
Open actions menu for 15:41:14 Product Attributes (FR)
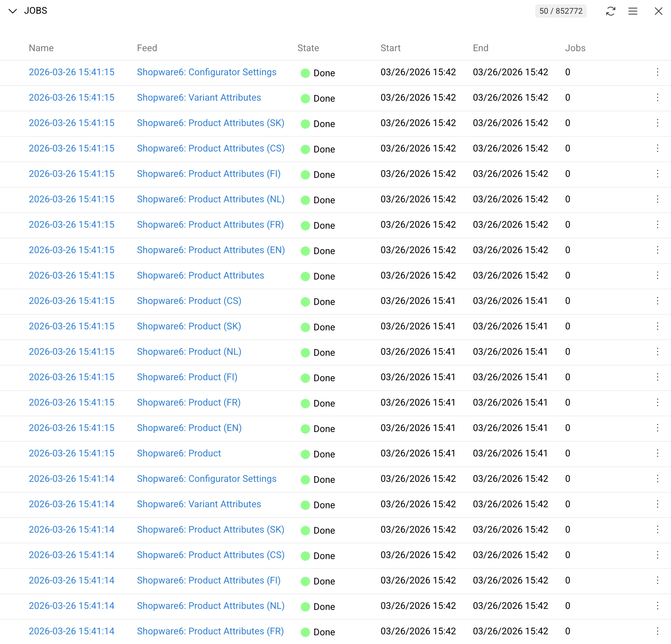[x=657, y=631]
